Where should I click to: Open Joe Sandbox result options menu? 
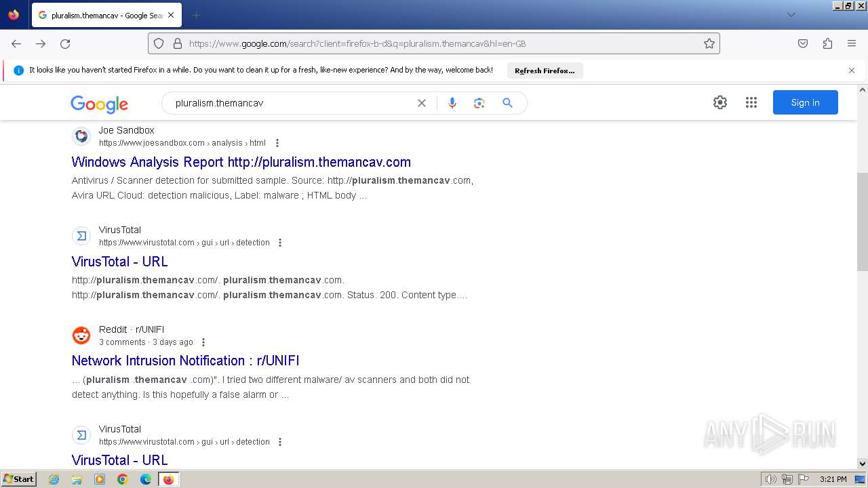[277, 143]
